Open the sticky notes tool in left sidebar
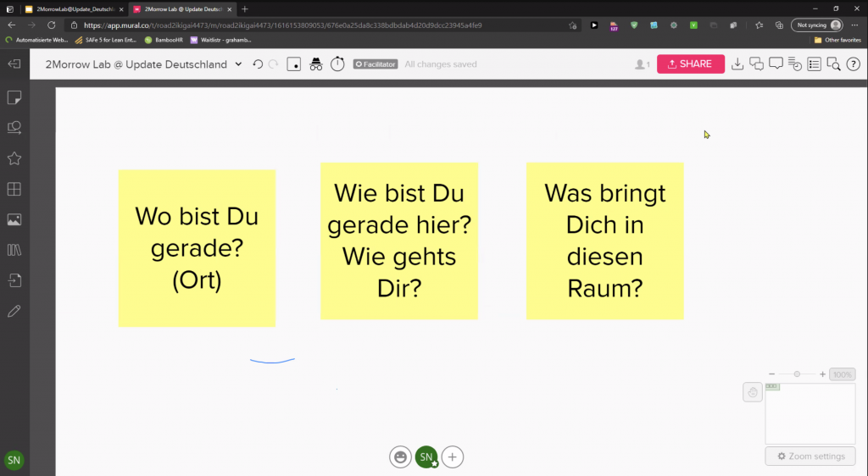 pyautogui.click(x=14, y=98)
